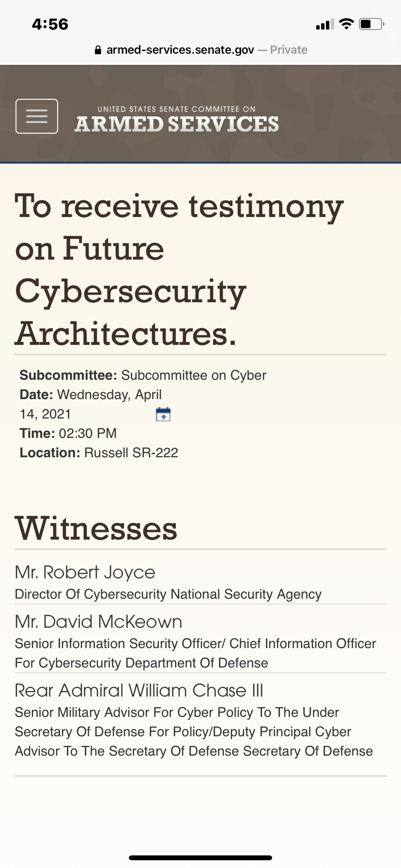Image resolution: width=401 pixels, height=868 pixels.
Task: Open Mr. David McKeown witness entry
Action: click(x=98, y=621)
